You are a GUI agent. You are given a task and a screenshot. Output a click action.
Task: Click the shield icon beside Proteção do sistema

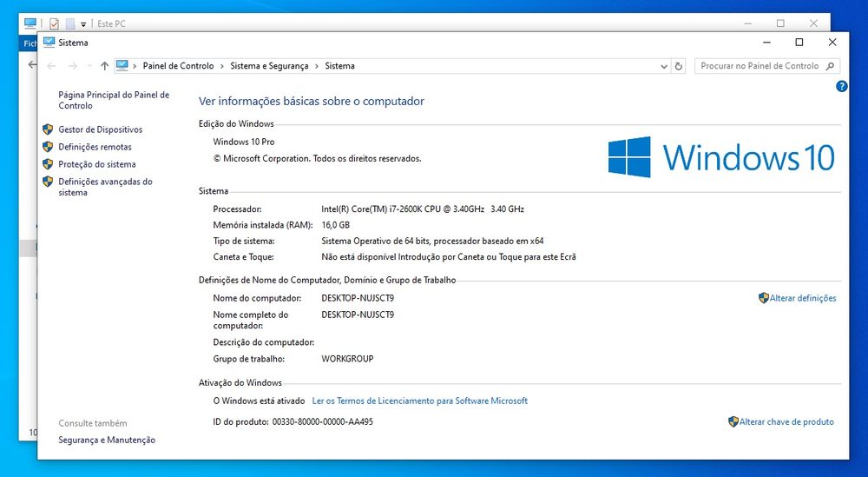pos(48,164)
